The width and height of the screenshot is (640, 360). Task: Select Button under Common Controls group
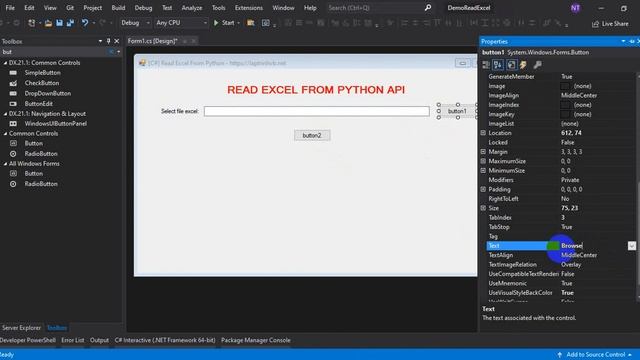click(33, 144)
